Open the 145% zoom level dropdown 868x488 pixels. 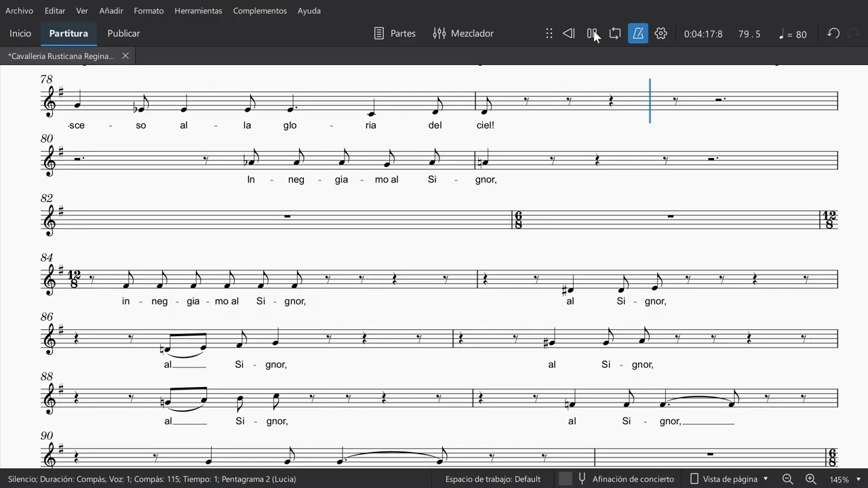click(844, 479)
